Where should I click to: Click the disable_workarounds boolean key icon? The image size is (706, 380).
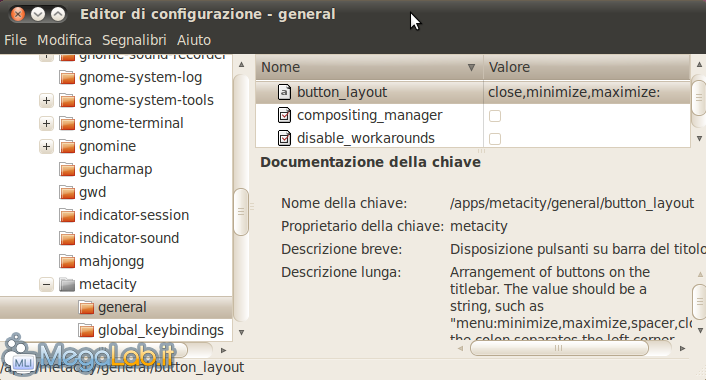(x=284, y=138)
